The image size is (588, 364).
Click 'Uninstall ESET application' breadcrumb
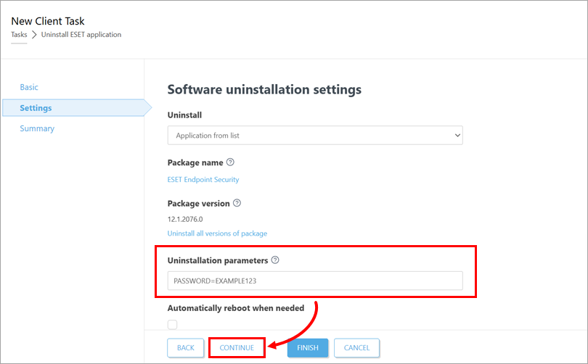click(81, 35)
